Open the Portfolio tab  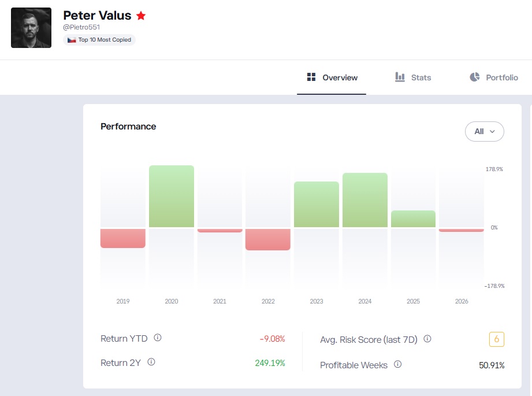click(x=494, y=77)
